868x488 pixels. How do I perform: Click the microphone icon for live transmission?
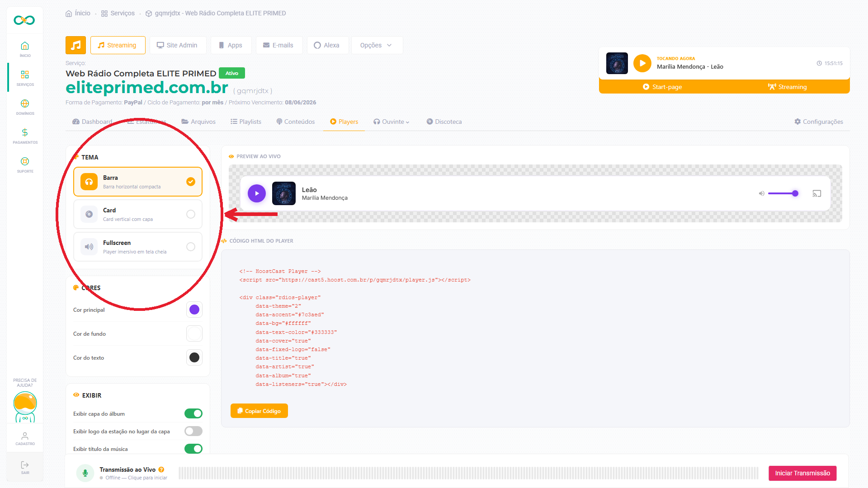(85, 473)
